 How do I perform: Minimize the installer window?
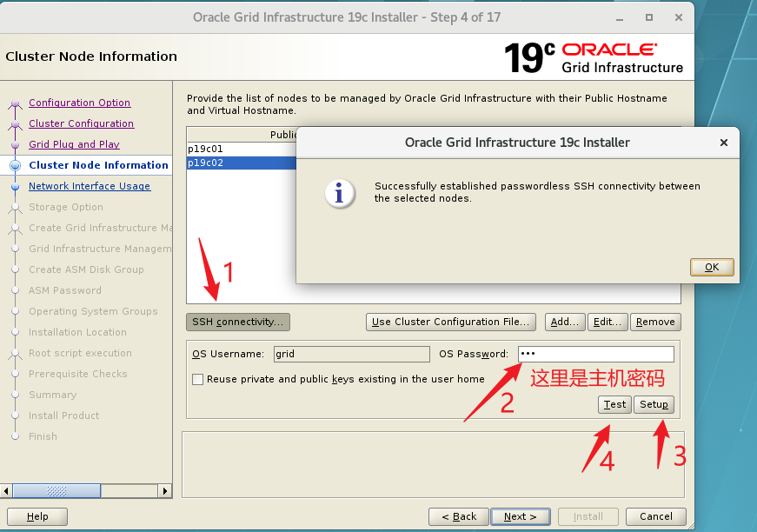coord(620,18)
